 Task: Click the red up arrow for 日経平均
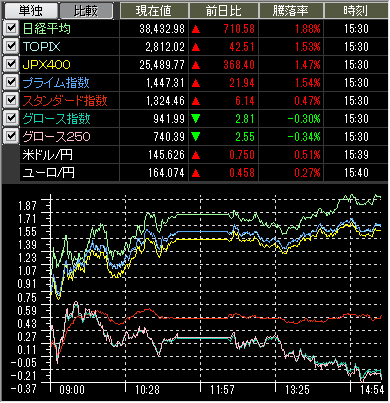(x=196, y=29)
